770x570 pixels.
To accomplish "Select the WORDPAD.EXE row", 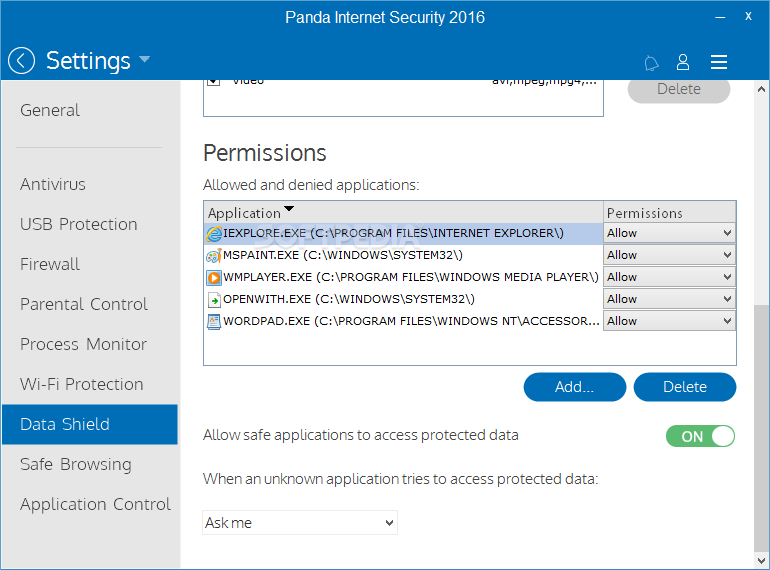I will tap(403, 321).
